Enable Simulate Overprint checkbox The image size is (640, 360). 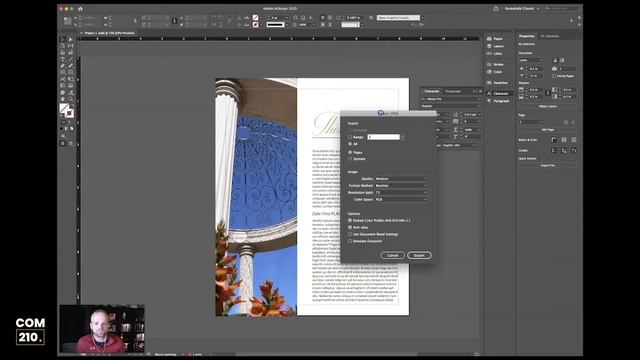tap(350, 241)
